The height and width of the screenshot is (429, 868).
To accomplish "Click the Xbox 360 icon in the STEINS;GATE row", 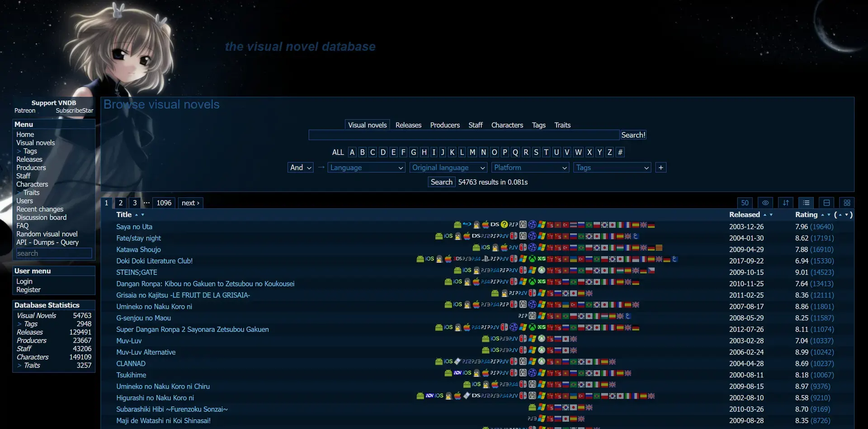I will 542,270.
